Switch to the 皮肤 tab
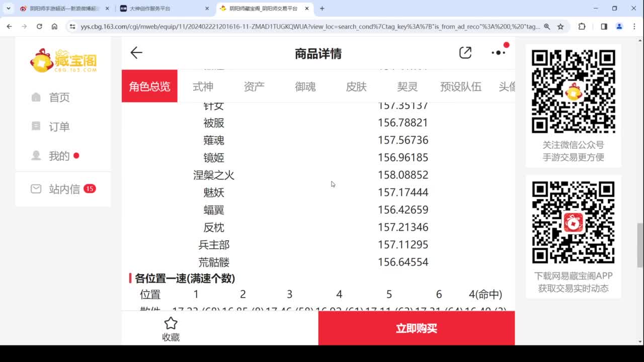 click(x=356, y=86)
